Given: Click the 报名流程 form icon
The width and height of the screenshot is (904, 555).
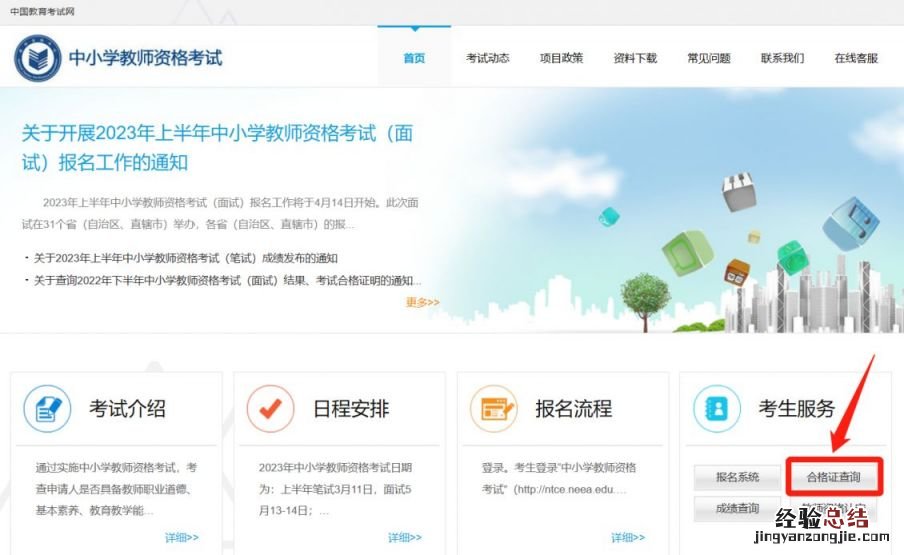Looking at the screenshot, I should click(494, 409).
